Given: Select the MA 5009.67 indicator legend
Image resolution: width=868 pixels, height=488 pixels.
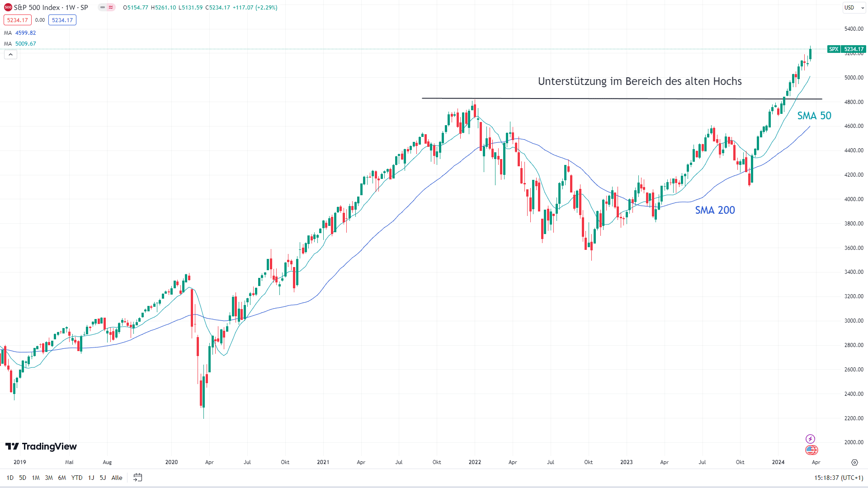Looking at the screenshot, I should [x=20, y=44].
